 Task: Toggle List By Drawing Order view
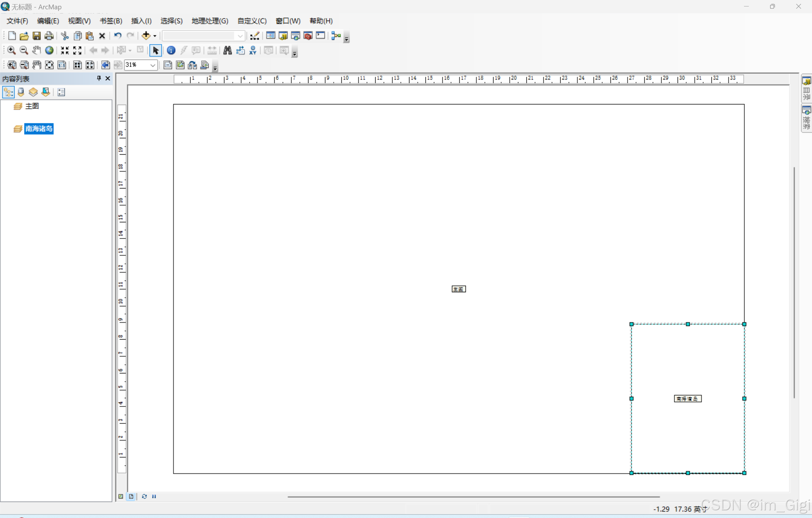[x=8, y=92]
